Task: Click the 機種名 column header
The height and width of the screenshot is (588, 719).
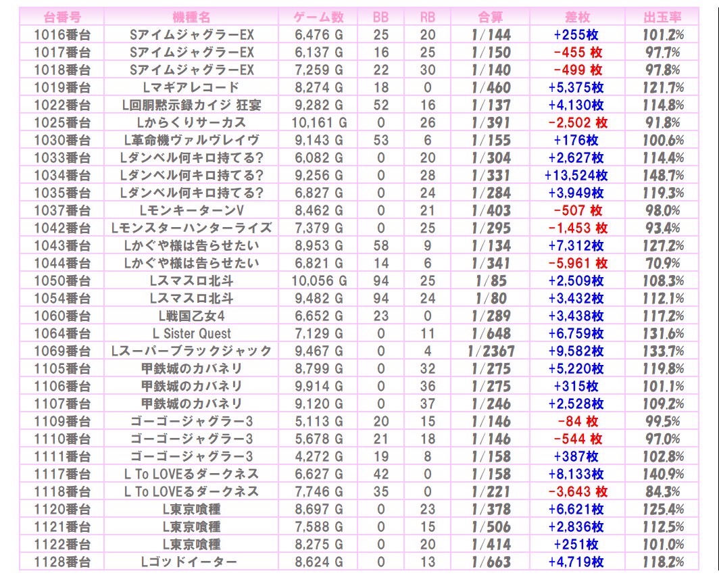Action: tap(191, 18)
